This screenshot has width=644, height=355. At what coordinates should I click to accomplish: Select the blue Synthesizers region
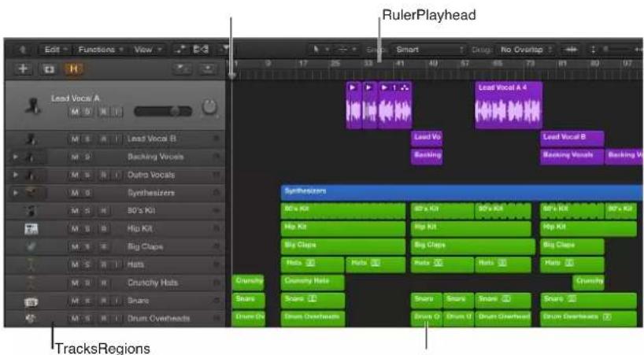click(461, 192)
